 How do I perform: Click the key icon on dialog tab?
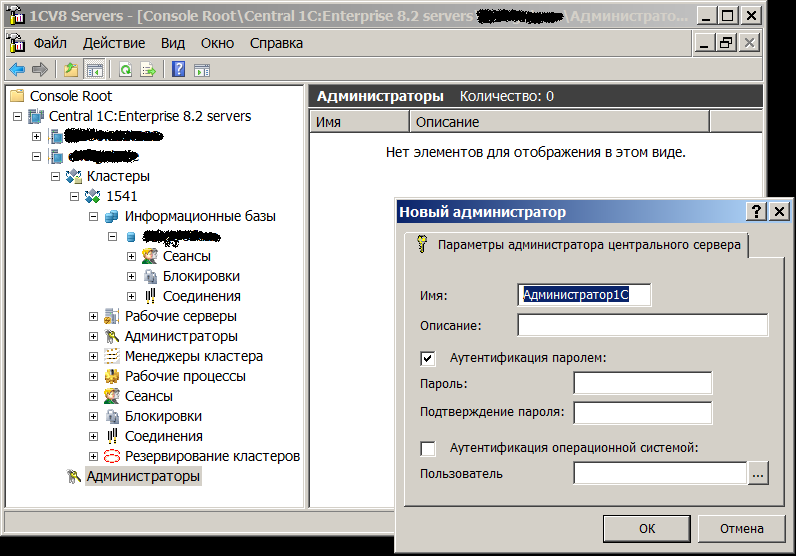coord(422,244)
